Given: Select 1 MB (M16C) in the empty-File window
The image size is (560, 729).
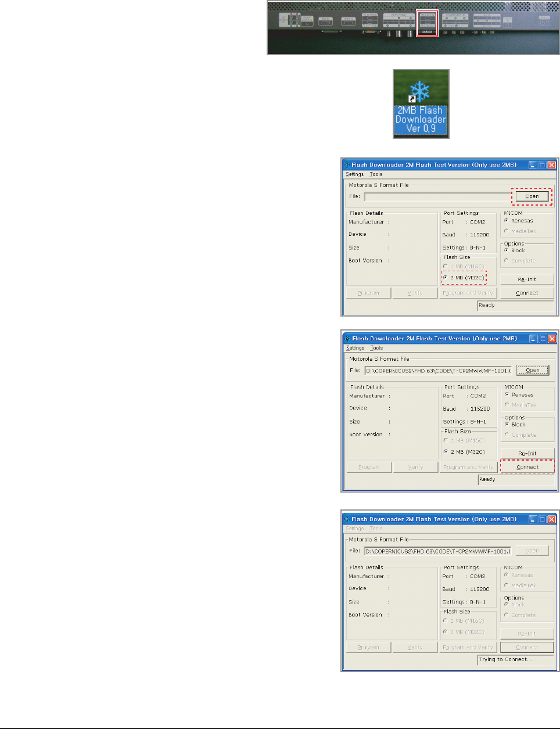Looking at the screenshot, I should click(x=464, y=267).
